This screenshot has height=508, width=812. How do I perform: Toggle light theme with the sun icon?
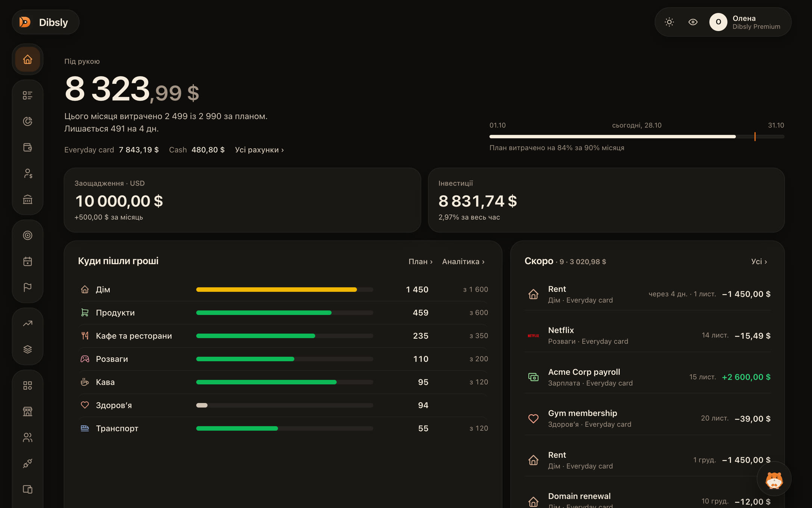click(x=669, y=22)
